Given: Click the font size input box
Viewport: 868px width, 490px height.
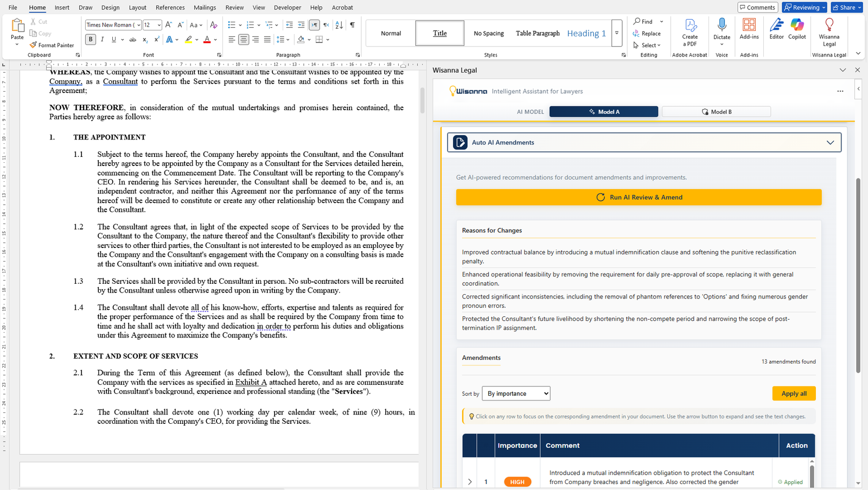Looking at the screenshot, I should pyautogui.click(x=149, y=25).
